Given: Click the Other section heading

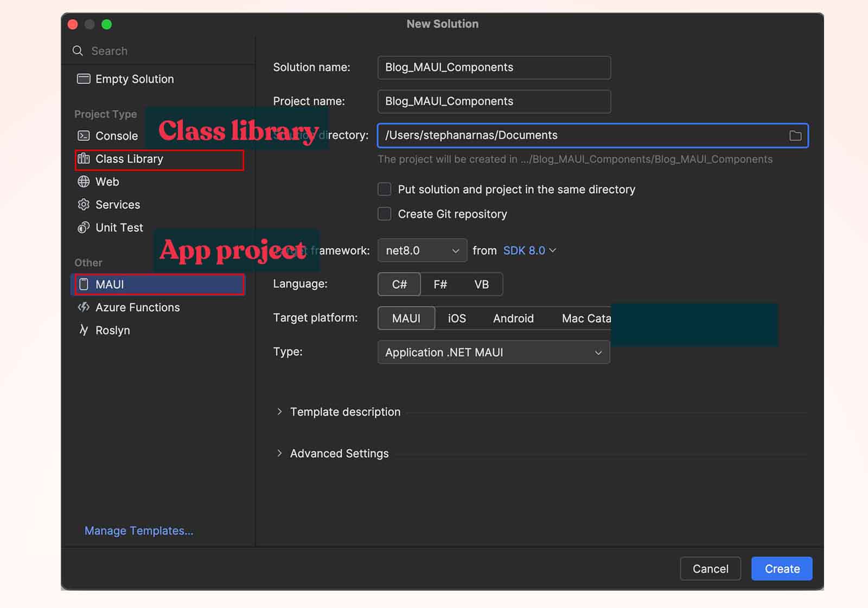Looking at the screenshot, I should [x=88, y=263].
